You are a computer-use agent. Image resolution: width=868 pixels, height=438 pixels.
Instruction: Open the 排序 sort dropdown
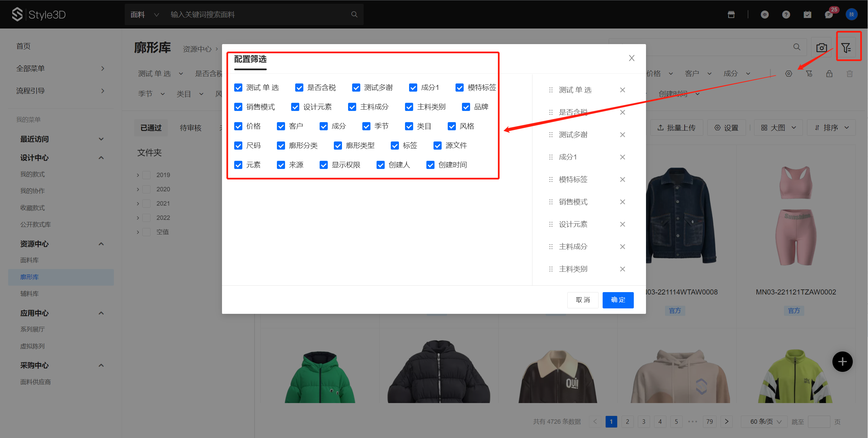[831, 128]
